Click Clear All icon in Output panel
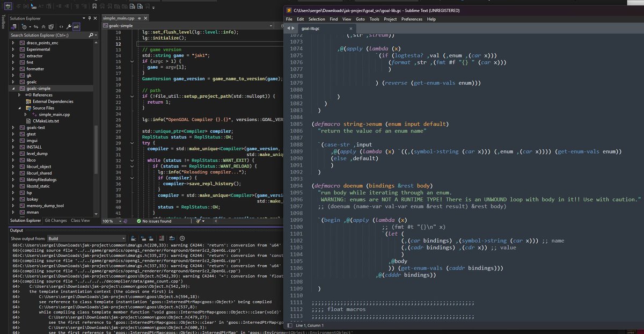 pyautogui.click(x=162, y=238)
